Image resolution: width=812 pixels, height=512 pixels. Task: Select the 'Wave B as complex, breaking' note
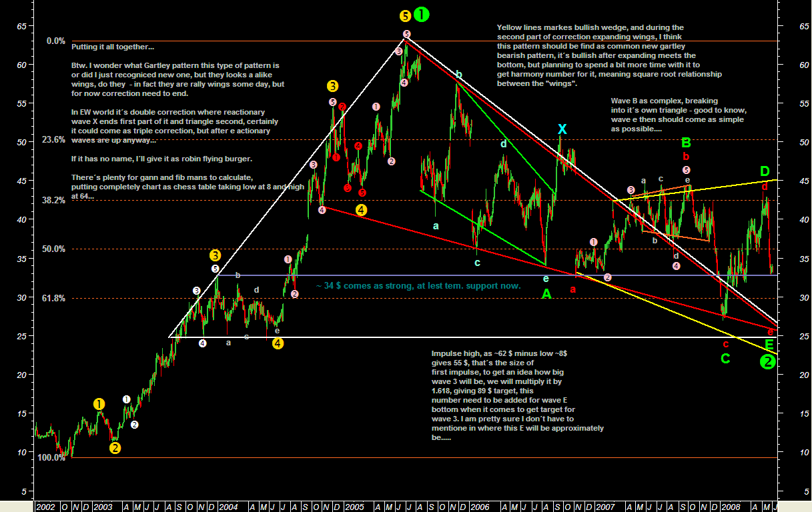coord(679,115)
